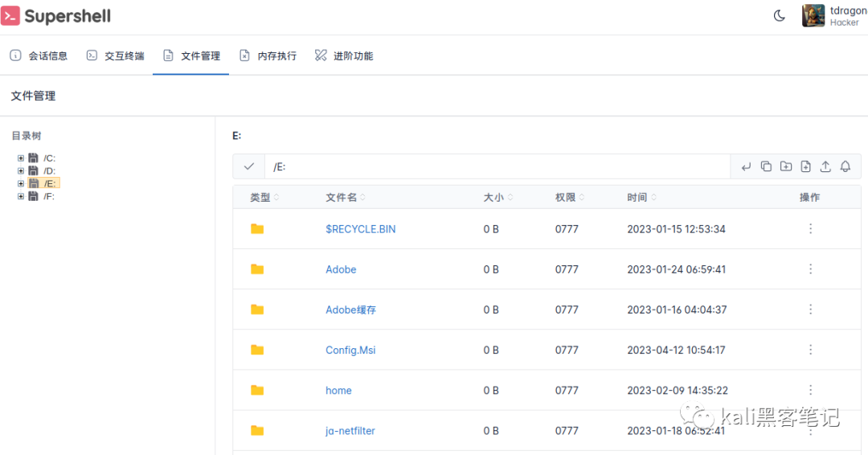Image resolution: width=868 pixels, height=455 pixels.
Task: Click the tdragon username text
Action: tap(848, 10)
